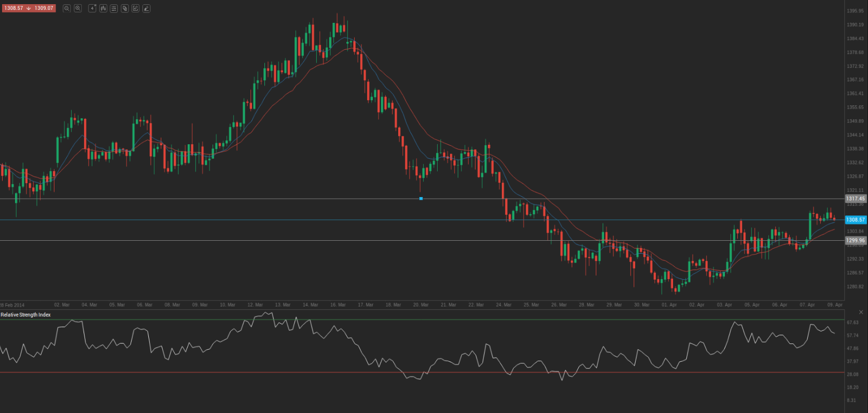Close the Relative Strength Index panel
Image resolution: width=868 pixels, height=413 pixels.
[x=861, y=312]
